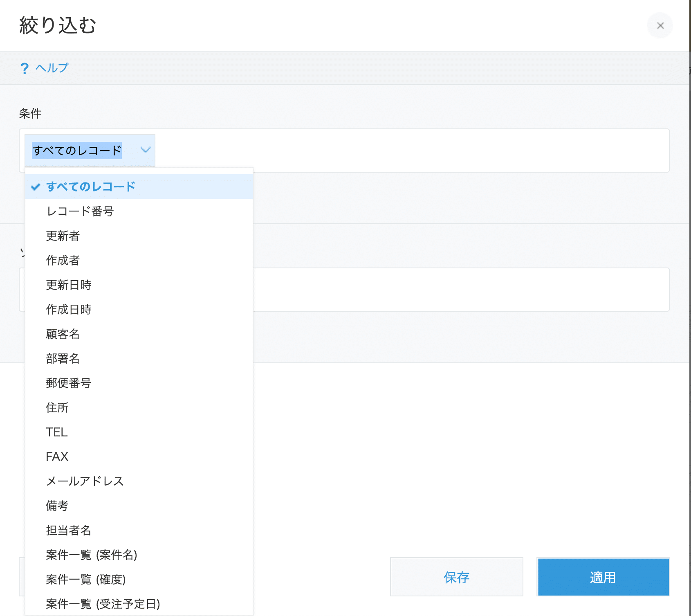
Task: Choose 郵便番号 filter field
Action: coord(69,383)
